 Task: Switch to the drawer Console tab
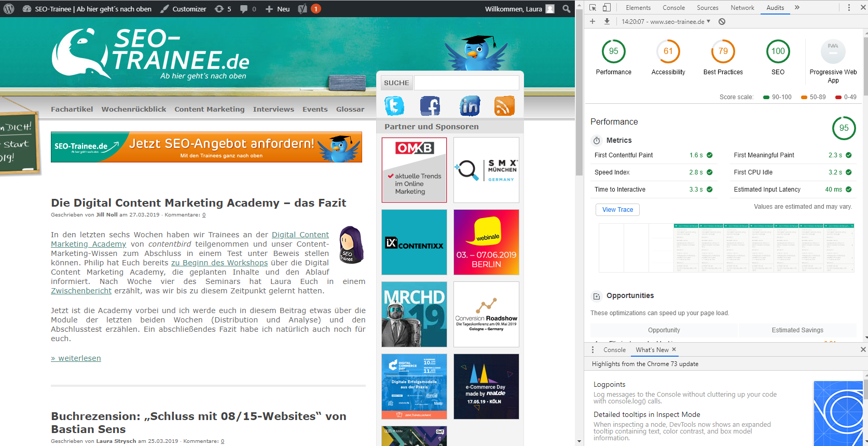614,350
